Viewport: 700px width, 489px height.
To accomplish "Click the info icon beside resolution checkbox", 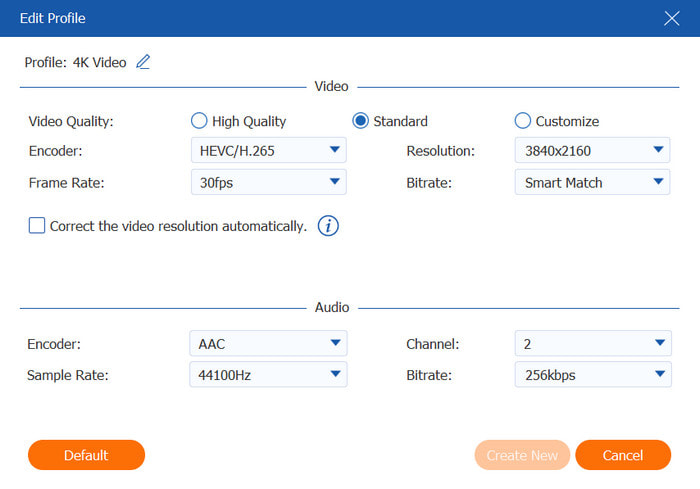I will click(x=328, y=226).
